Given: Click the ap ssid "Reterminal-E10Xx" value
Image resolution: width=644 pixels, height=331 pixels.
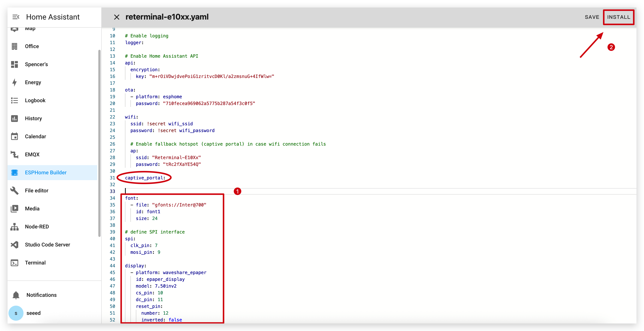Looking at the screenshot, I should pyautogui.click(x=176, y=158).
